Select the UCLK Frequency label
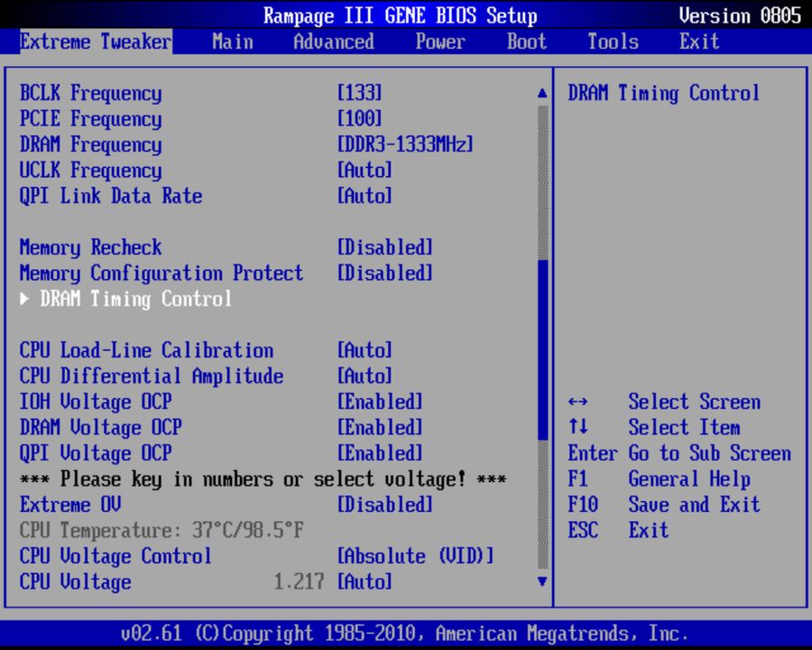 [x=90, y=171]
